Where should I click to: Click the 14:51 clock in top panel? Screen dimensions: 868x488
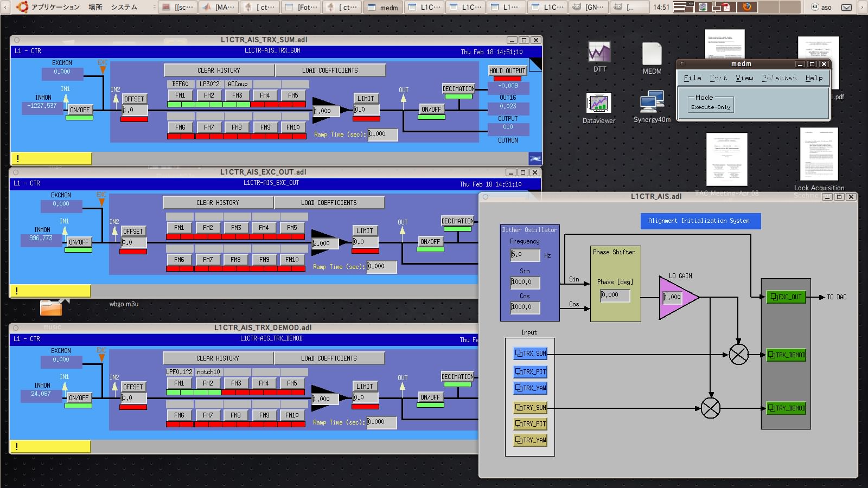pos(661,7)
